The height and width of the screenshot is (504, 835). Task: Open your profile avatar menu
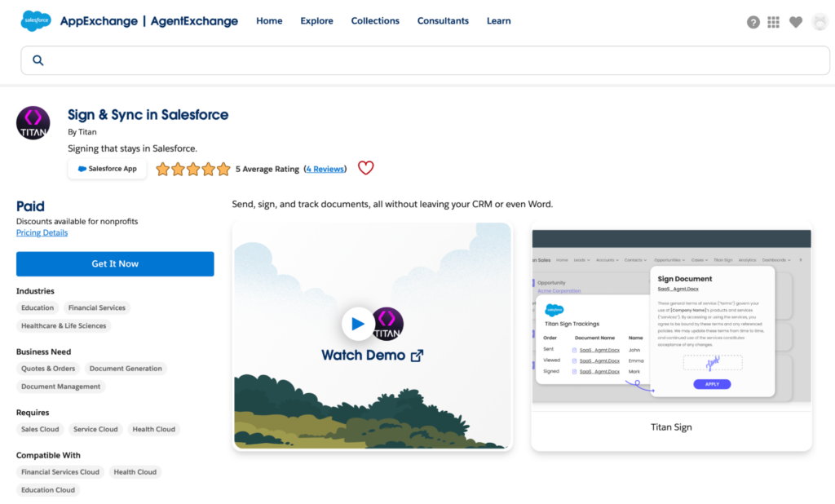pyautogui.click(x=819, y=22)
